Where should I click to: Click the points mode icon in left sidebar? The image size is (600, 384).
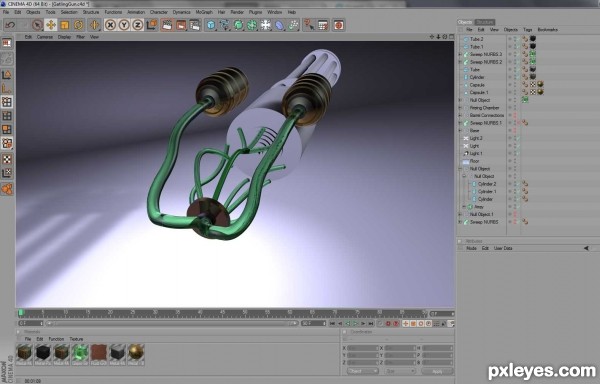[x=7, y=102]
